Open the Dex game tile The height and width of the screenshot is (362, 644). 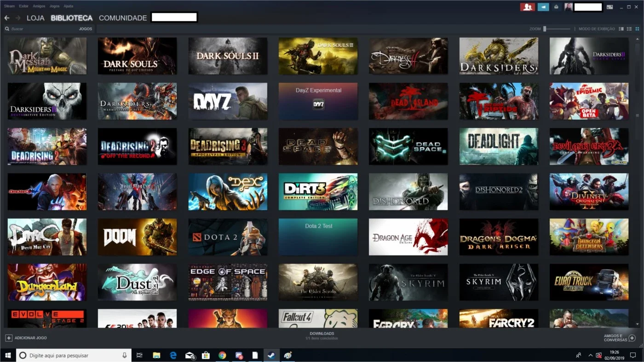(228, 192)
